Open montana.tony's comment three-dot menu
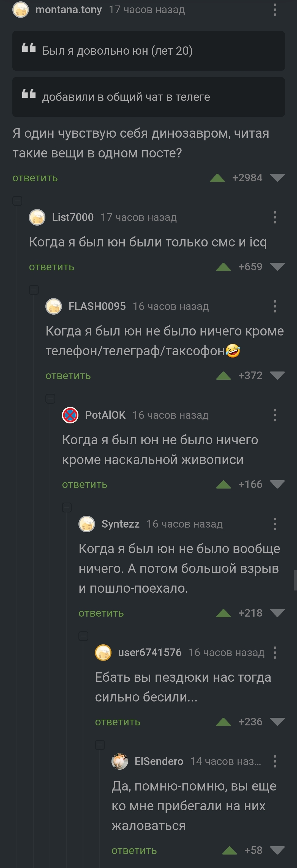The width and height of the screenshot is (297, 868). point(275,10)
